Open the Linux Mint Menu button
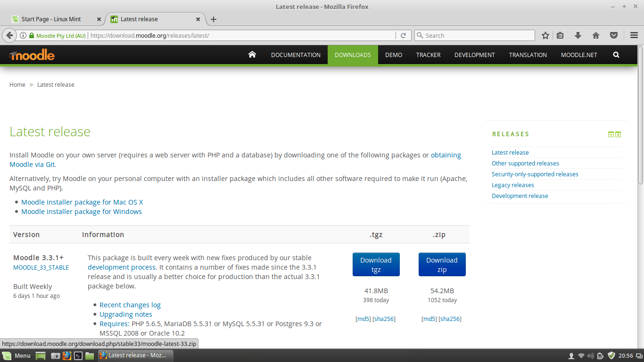 [x=17, y=355]
